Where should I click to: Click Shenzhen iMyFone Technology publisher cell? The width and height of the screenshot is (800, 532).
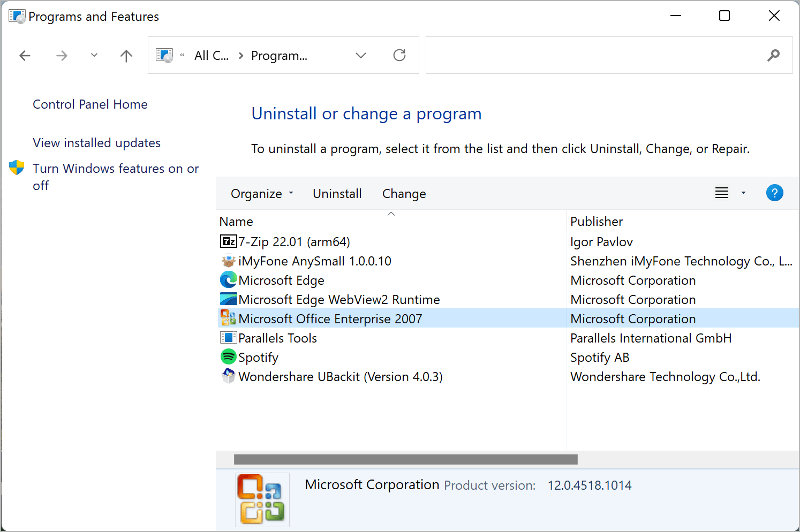[681, 261]
